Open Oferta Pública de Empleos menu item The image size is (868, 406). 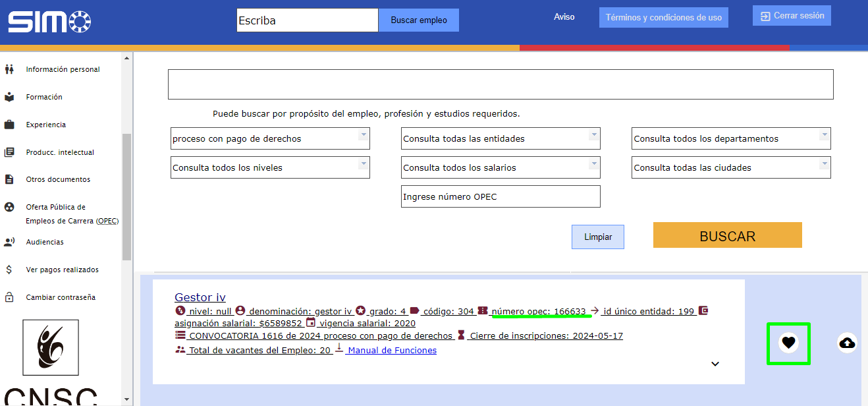point(64,214)
